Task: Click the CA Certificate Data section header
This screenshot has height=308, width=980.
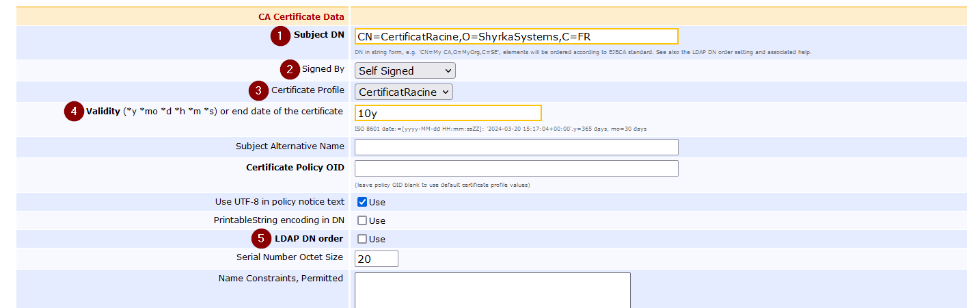Action: 301,16
